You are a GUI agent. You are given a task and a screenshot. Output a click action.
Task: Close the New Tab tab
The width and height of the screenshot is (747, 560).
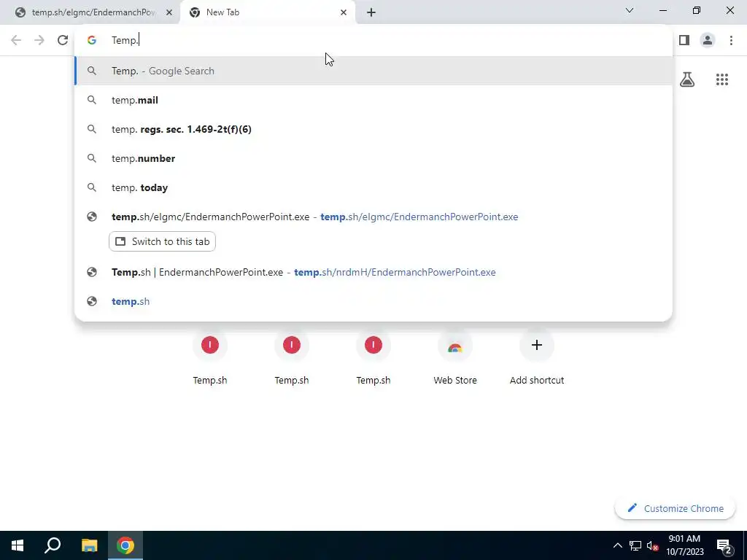point(344,12)
